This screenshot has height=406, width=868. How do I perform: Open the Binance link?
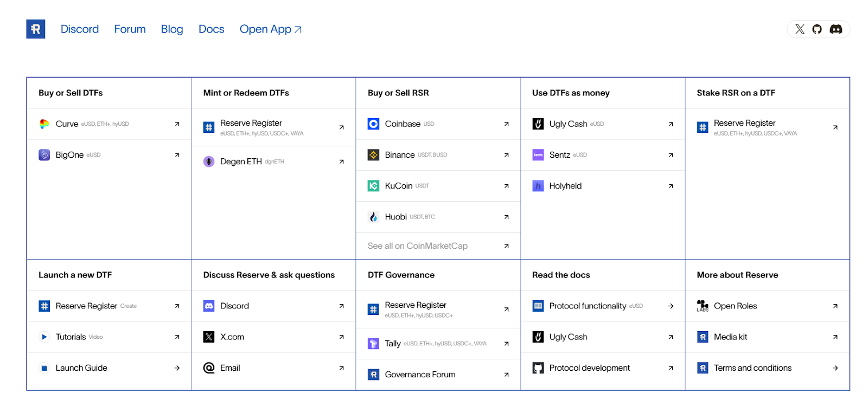pos(438,155)
